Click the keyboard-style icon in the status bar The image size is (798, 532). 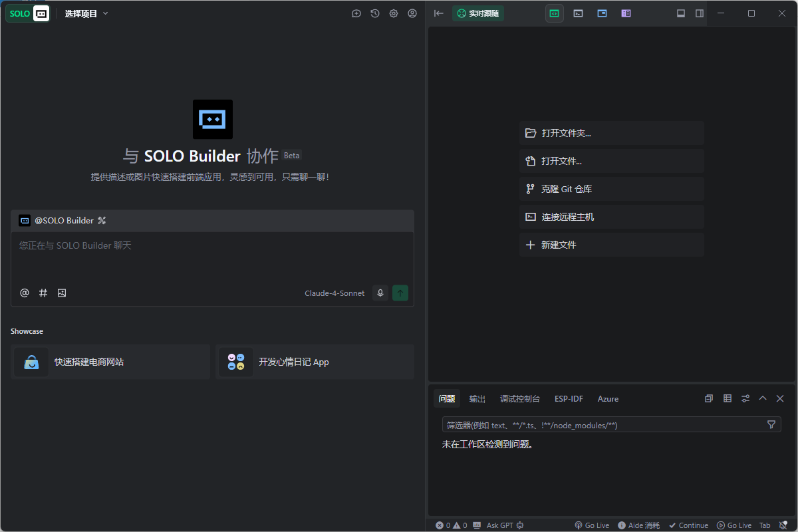point(477,525)
